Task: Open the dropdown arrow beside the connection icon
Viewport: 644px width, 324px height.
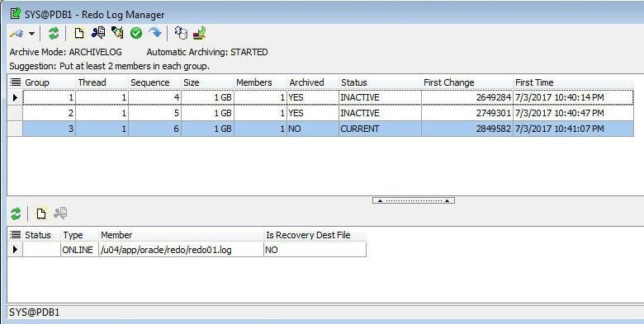Action: point(31,34)
